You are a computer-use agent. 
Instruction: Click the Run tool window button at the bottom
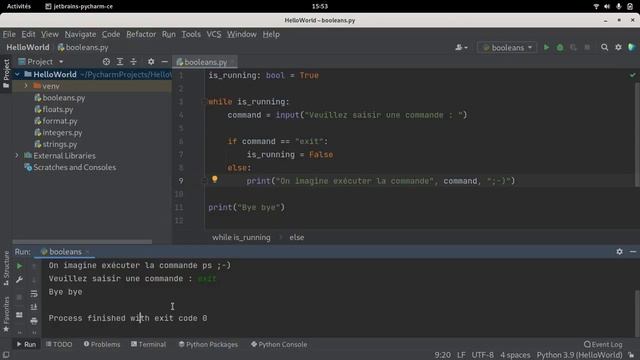26,344
